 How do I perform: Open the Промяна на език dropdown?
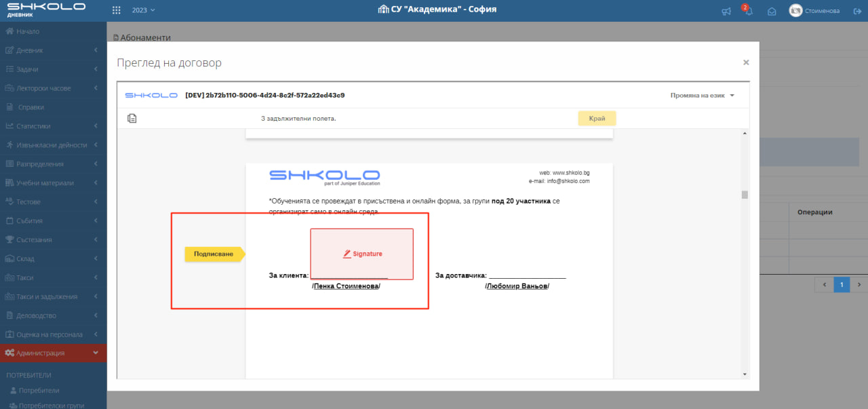click(702, 96)
